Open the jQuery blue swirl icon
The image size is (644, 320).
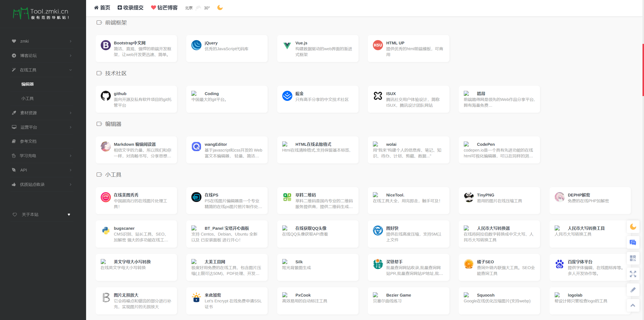point(196,45)
